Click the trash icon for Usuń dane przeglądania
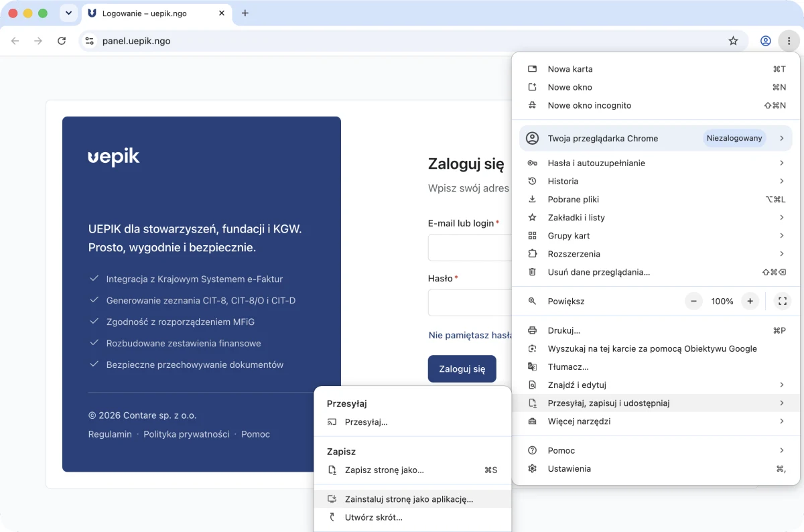This screenshot has height=532, width=804. click(x=533, y=272)
